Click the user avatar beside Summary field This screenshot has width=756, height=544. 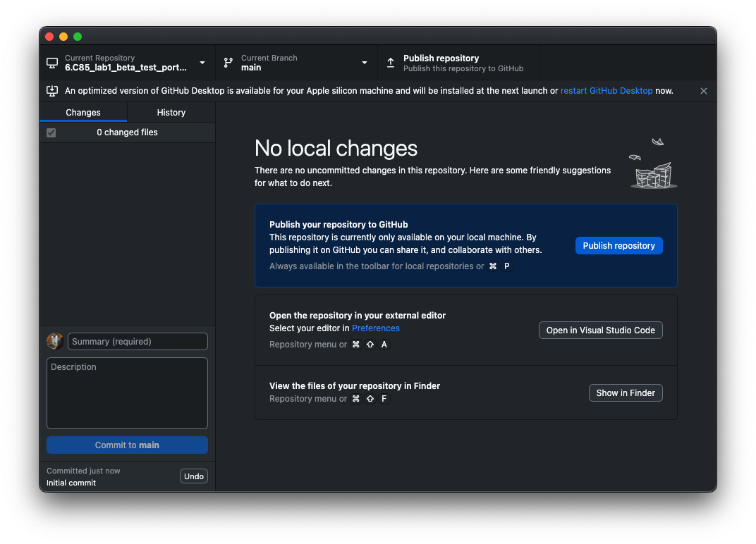(55, 342)
